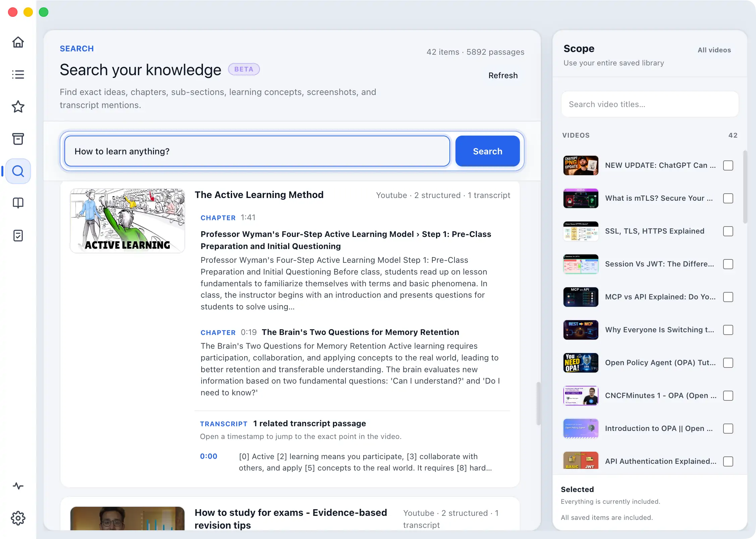Click the Search video titles input field
Image resolution: width=756 pixels, height=539 pixels.
[650, 104]
